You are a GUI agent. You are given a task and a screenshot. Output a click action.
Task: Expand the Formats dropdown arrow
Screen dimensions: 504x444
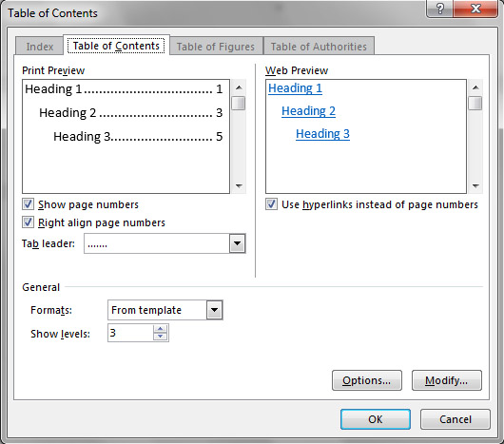pyautogui.click(x=214, y=310)
